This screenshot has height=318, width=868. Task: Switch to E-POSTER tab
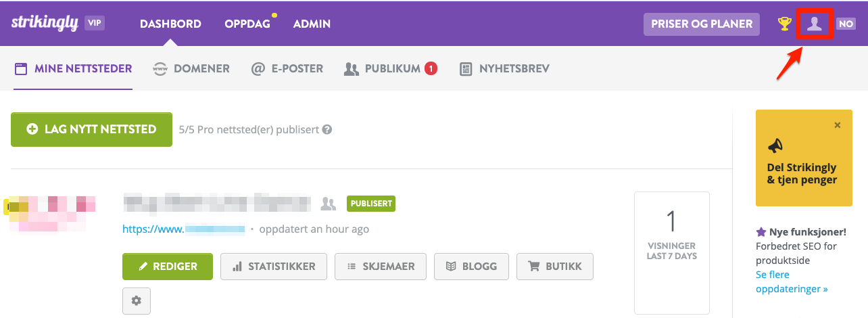click(287, 68)
